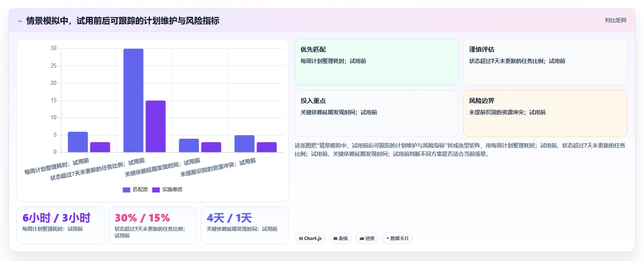Click the 30% / 15% stat value
The image size is (644, 261).
pyautogui.click(x=142, y=218)
